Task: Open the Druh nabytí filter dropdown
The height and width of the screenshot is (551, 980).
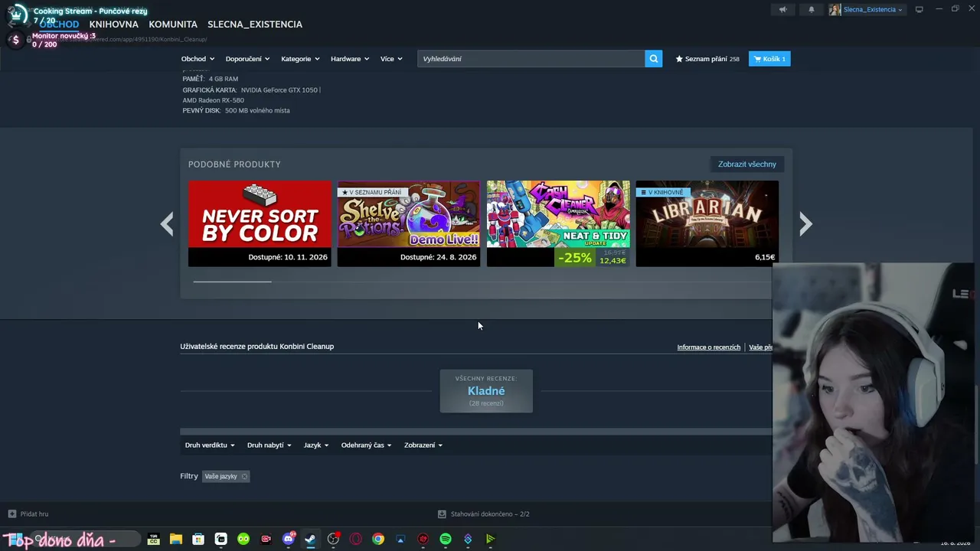Action: [269, 445]
